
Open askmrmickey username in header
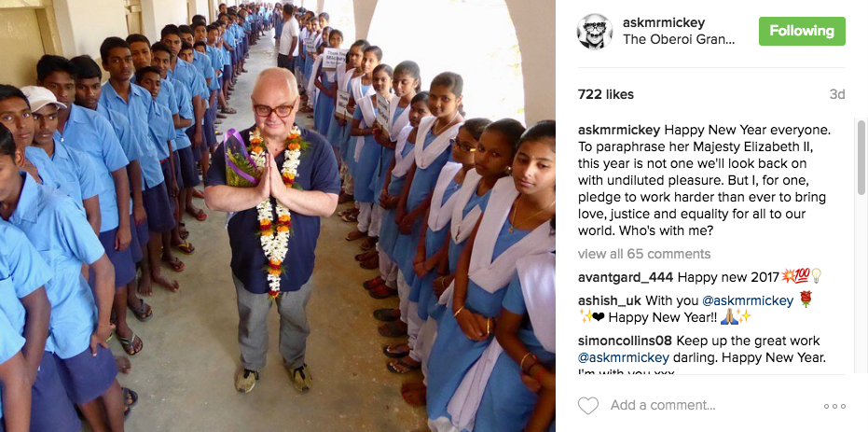pos(663,22)
